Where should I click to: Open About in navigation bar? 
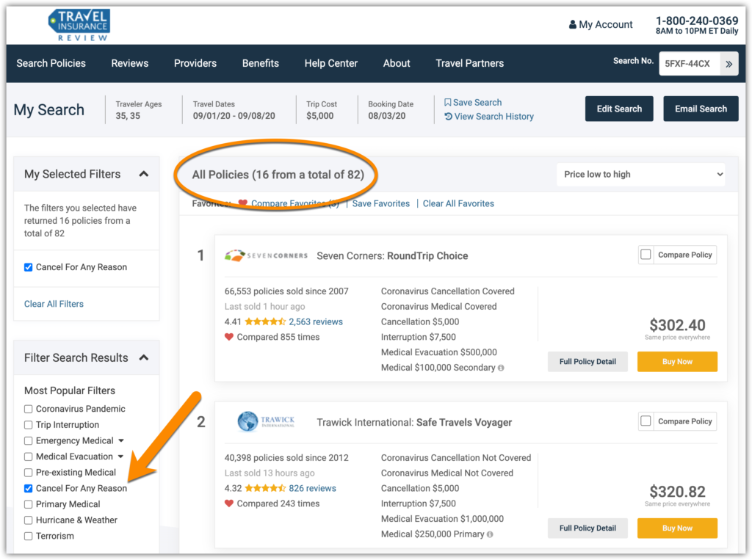tap(396, 63)
